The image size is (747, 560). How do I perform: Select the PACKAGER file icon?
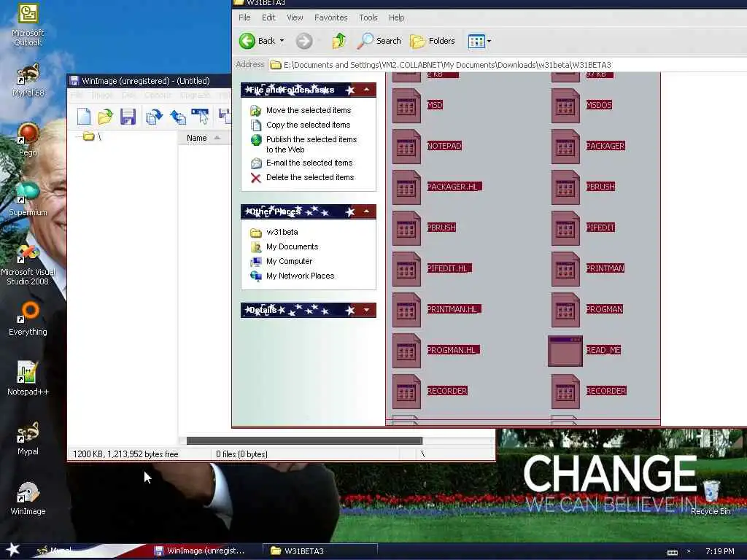[x=565, y=147]
